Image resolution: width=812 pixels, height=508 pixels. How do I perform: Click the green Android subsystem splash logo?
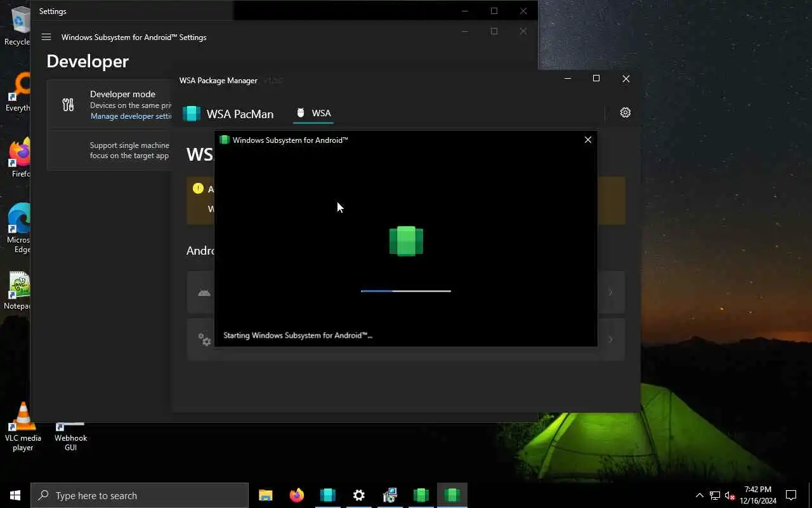pos(406,241)
